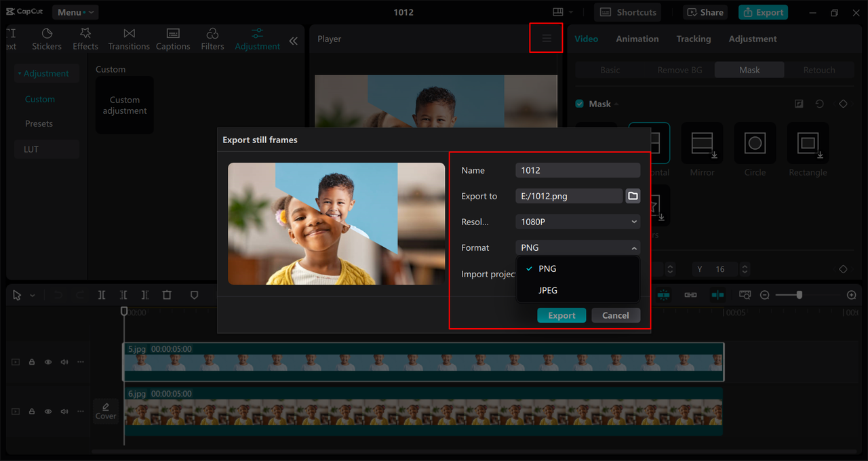Viewport: 868px width, 461px height.
Task: Mute the 5.jpg track
Action: pyautogui.click(x=64, y=362)
